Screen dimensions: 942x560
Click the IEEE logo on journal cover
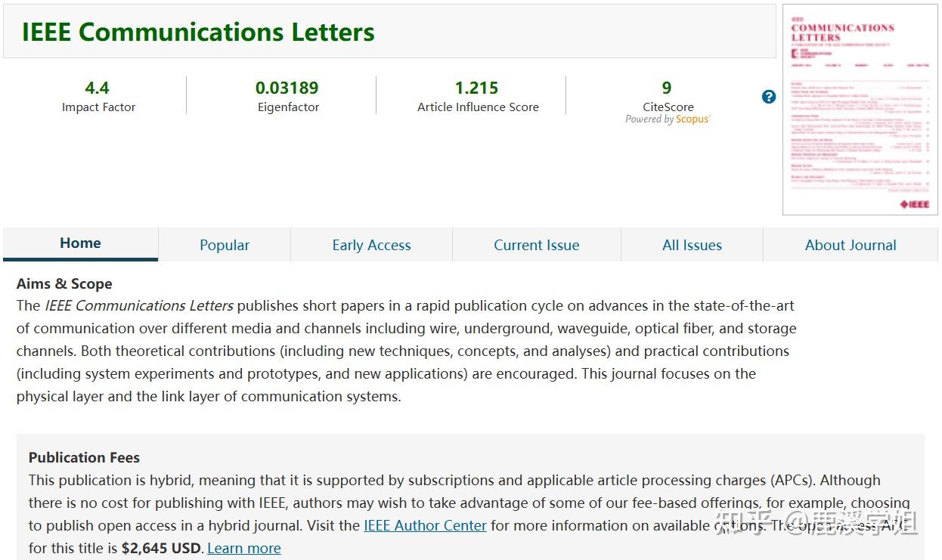[x=913, y=204]
